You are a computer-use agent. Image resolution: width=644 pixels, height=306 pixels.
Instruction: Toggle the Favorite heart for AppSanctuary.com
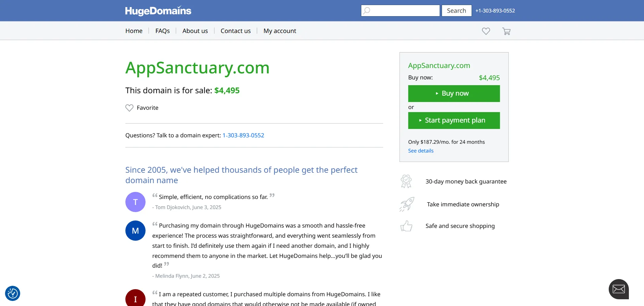pos(129,108)
